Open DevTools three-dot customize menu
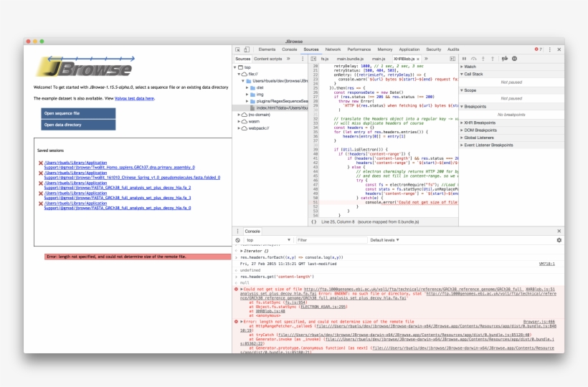Viewport: 588px width, 387px height. pyautogui.click(x=550, y=49)
